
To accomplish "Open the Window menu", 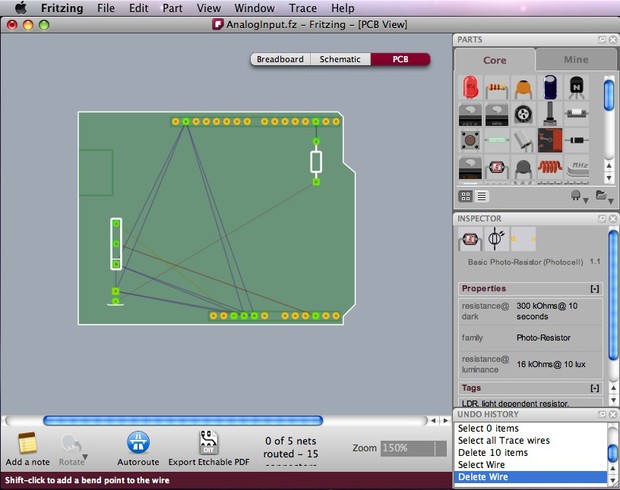I will [x=254, y=8].
